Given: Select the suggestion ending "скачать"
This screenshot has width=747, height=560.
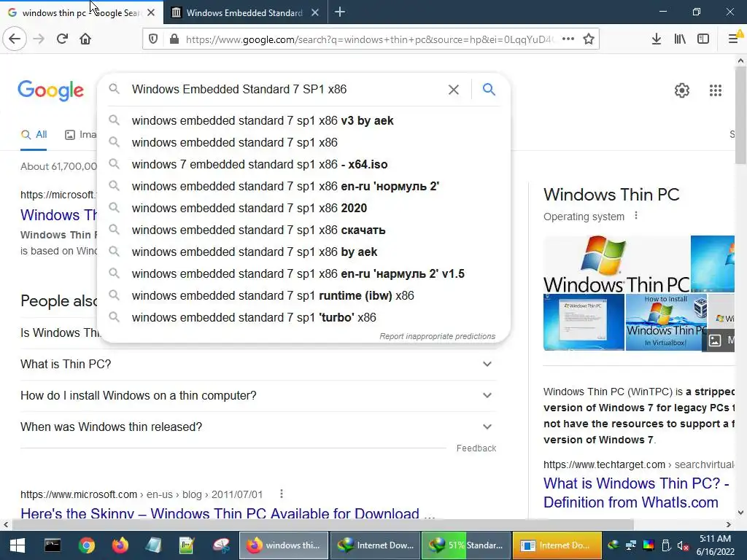Looking at the screenshot, I should click(303, 230).
